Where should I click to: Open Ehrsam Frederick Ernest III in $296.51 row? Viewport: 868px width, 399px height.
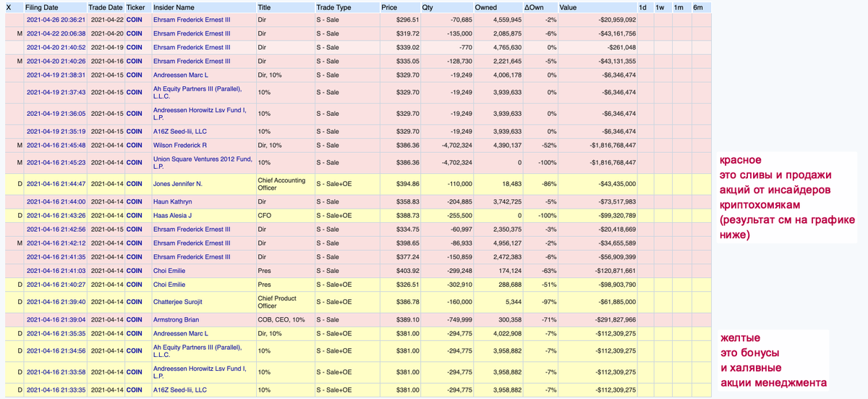coord(192,20)
